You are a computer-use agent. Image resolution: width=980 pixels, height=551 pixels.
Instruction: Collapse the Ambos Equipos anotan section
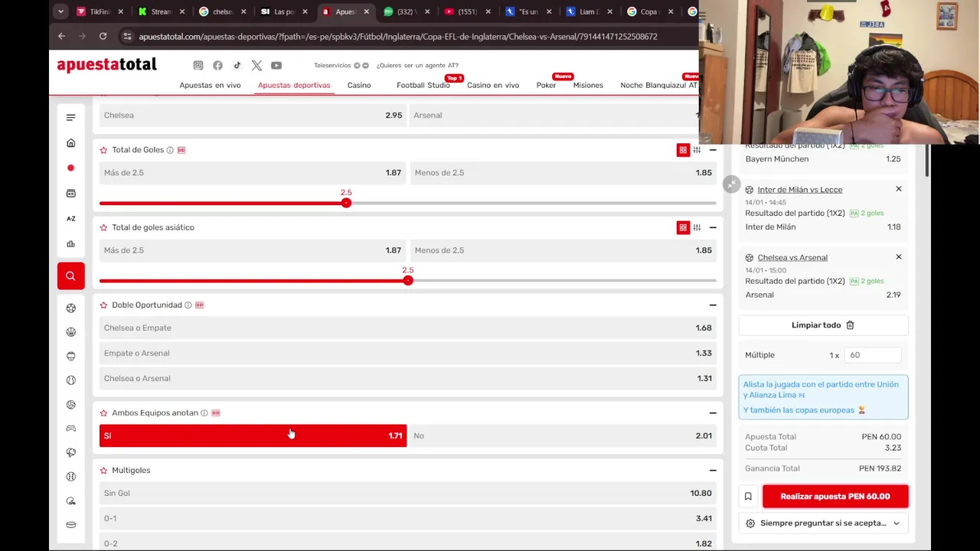tap(713, 412)
